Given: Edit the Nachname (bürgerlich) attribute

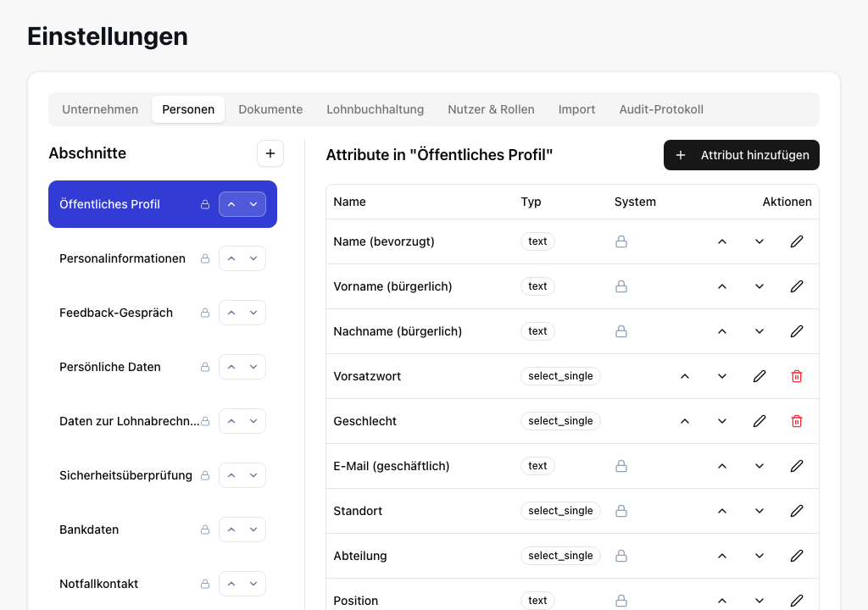Looking at the screenshot, I should (797, 331).
